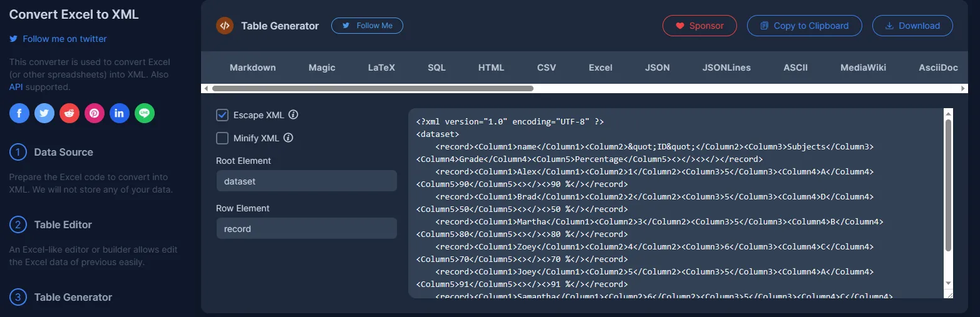Enable the Minify XML checkbox
This screenshot has height=317, width=980.
[x=222, y=138]
